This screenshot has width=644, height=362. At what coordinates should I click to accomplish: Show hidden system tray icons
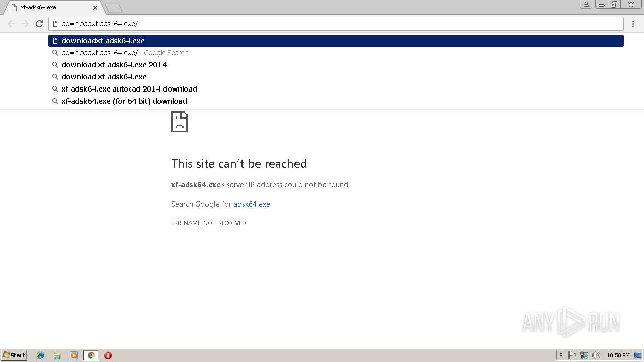click(x=561, y=355)
